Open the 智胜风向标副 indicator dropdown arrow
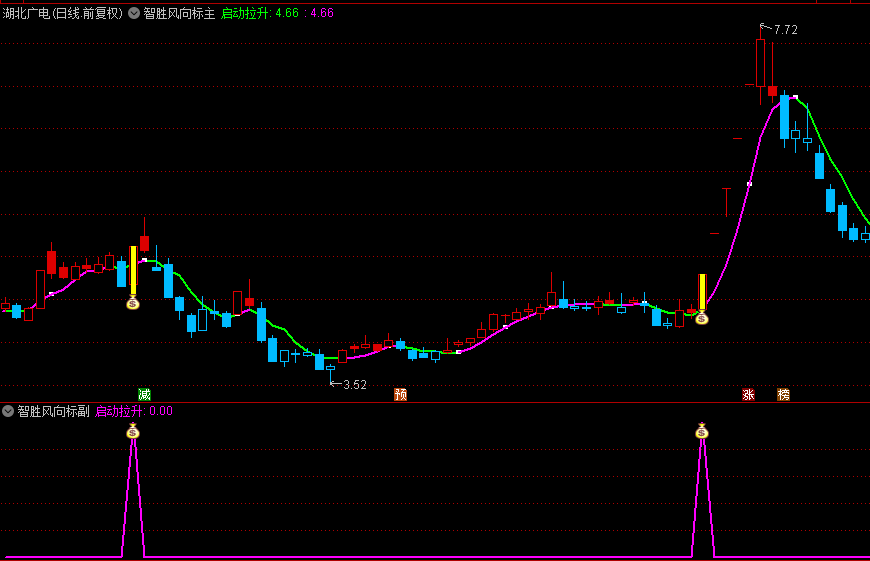 click(8, 411)
